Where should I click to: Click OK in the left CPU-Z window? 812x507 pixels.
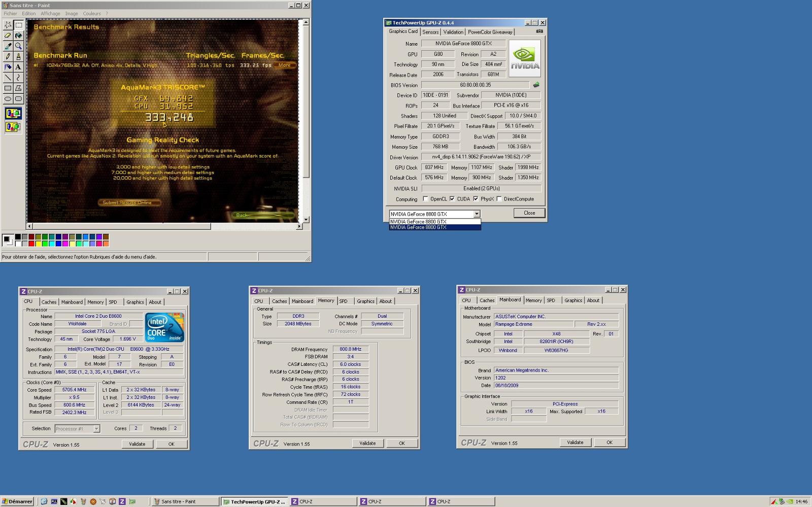tap(172, 444)
